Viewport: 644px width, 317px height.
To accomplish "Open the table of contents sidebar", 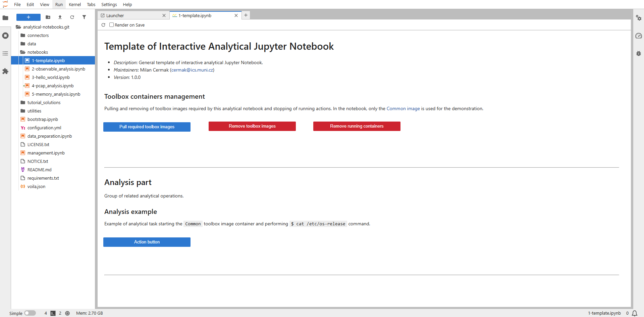I will [x=5, y=53].
